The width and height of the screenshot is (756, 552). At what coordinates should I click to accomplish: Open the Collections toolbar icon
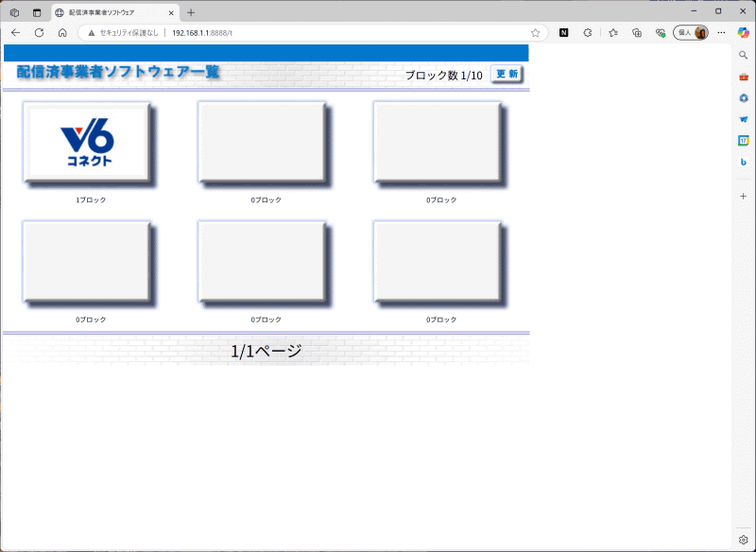pos(635,32)
